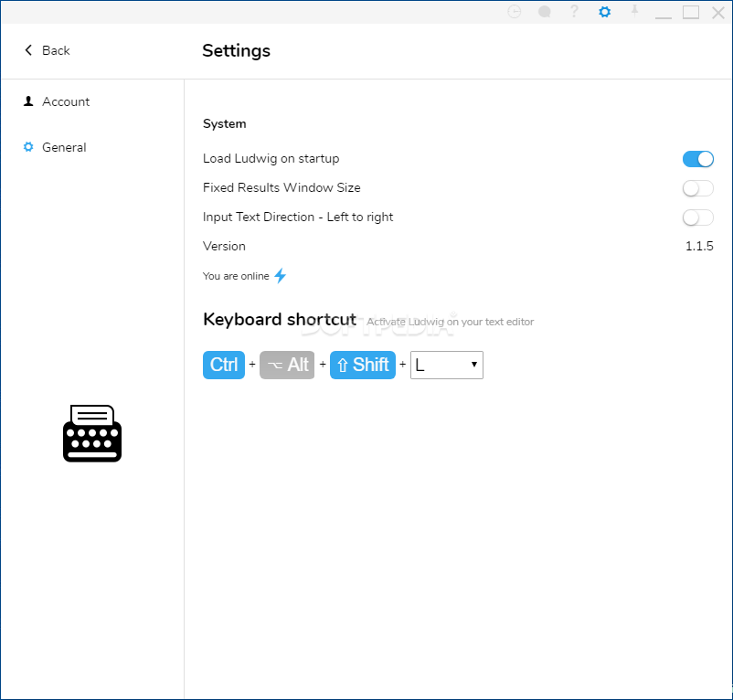This screenshot has width=733, height=700.
Task: Open the chat bubble icon
Action: [x=544, y=12]
